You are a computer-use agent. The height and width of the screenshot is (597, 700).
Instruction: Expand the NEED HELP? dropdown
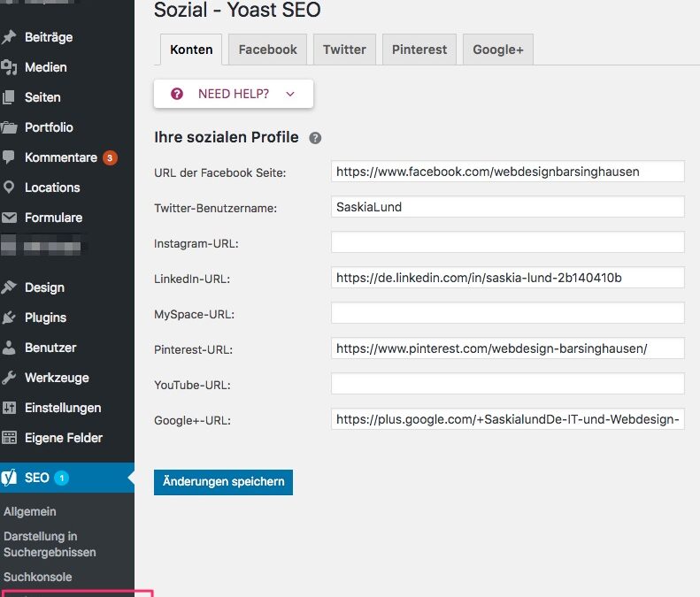[234, 94]
